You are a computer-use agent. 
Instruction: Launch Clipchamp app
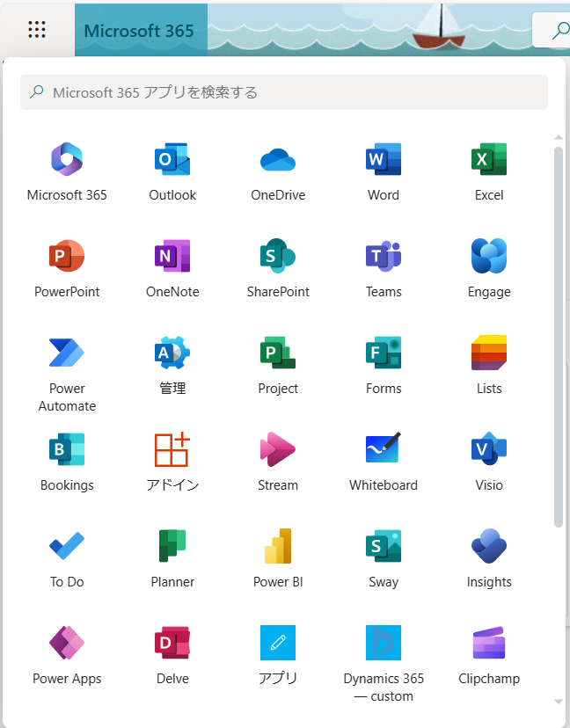(x=489, y=643)
